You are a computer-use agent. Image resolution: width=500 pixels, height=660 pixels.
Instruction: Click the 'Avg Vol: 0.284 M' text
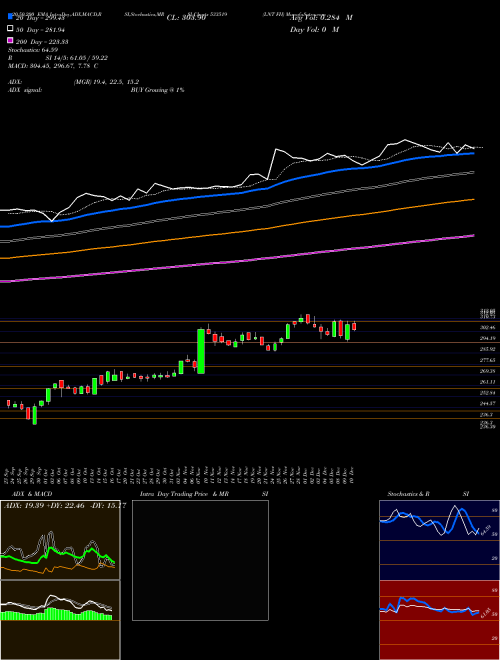click(x=321, y=18)
